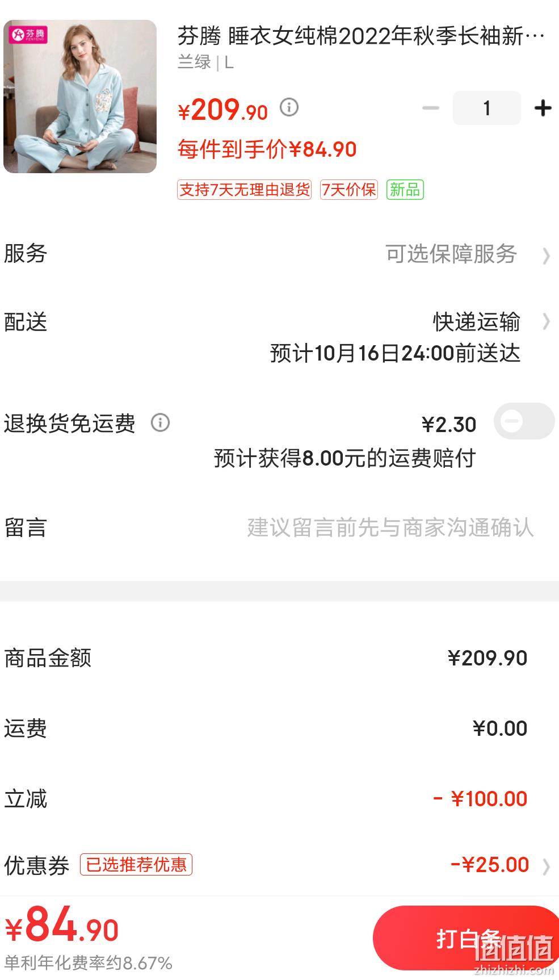Tap the green 新品 tag
Viewport: 559px width, 980px height.
(x=405, y=190)
